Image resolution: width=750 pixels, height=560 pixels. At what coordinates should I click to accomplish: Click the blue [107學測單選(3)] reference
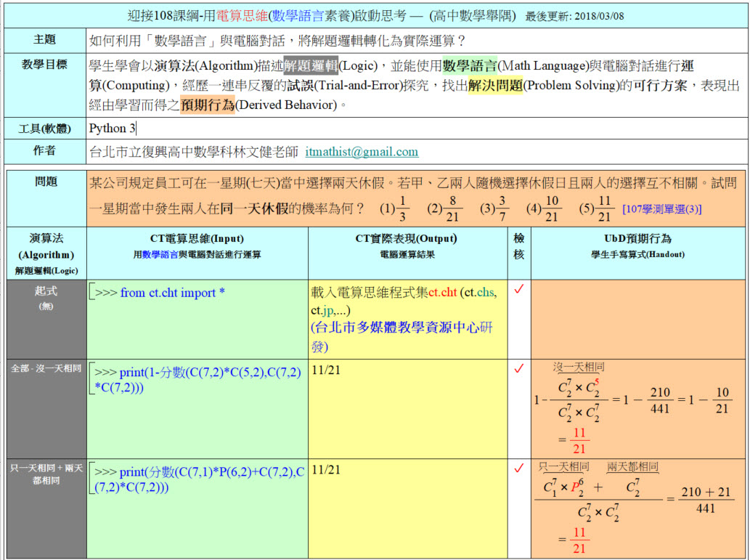click(662, 208)
